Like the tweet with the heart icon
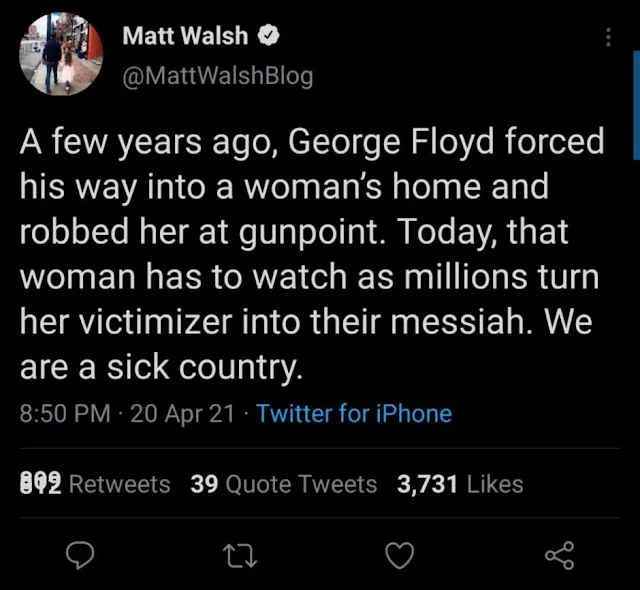 (x=399, y=556)
